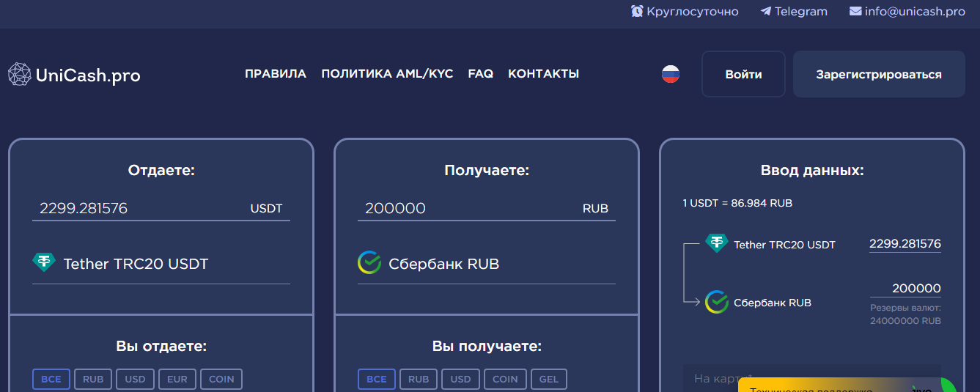The width and height of the screenshot is (980, 392).
Task: Click Tether TRC20 USDT label in Ввод данных
Action: tap(784, 245)
